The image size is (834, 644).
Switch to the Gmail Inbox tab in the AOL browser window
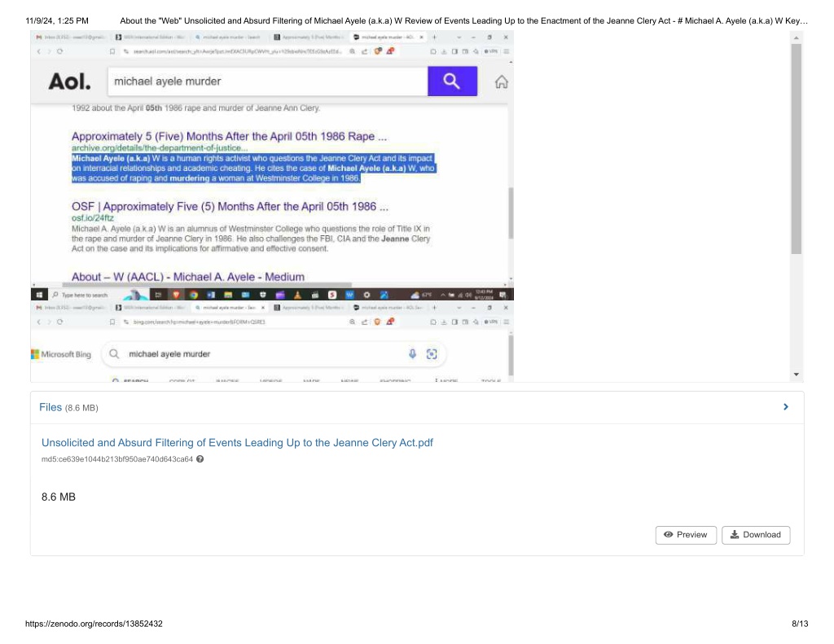pos(71,37)
